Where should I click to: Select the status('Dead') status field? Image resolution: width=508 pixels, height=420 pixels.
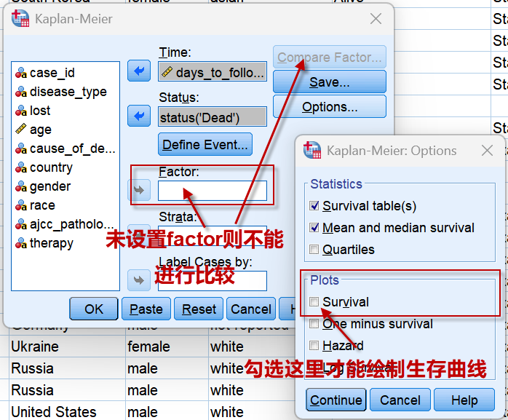[x=213, y=116]
